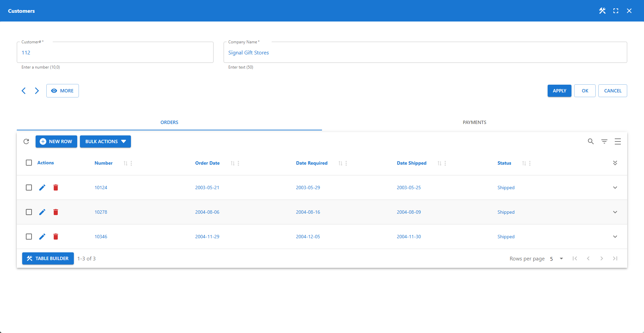Switch to the Payments tab
The image size is (644, 333).
474,122
